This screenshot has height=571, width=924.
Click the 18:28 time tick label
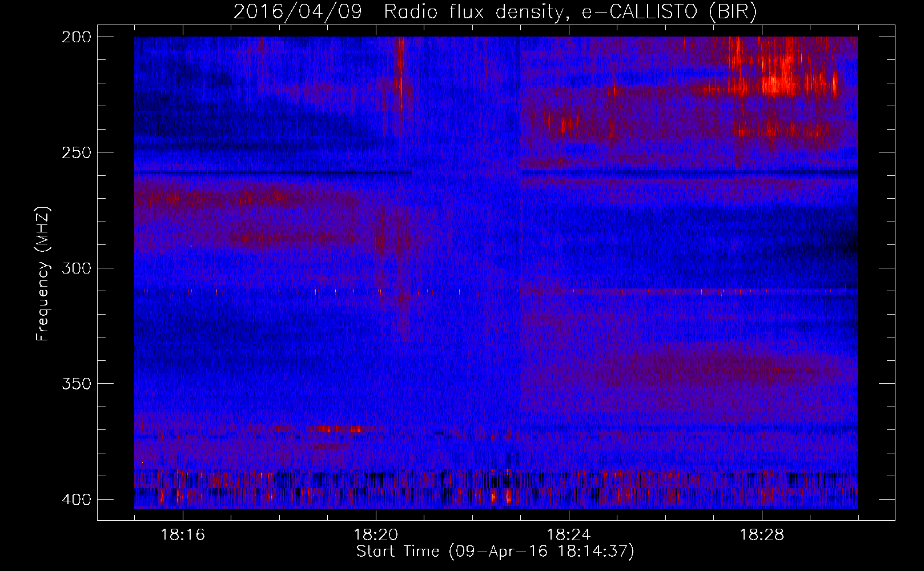pyautogui.click(x=762, y=535)
